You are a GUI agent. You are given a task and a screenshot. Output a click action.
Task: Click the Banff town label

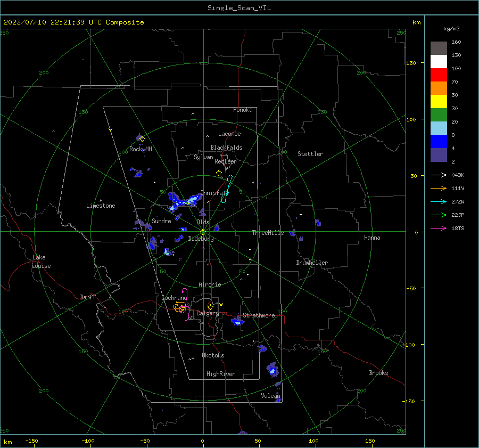pos(88,297)
